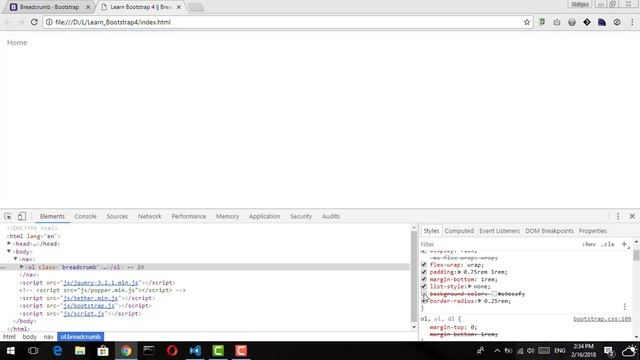
Task: Close the Breadcrumb Bootstrap tab
Action: [x=88, y=7]
